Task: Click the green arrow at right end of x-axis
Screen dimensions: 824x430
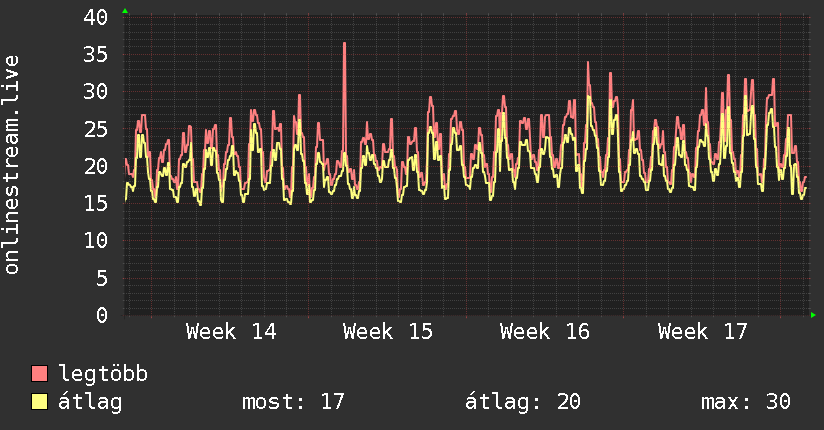Action: coord(813,315)
